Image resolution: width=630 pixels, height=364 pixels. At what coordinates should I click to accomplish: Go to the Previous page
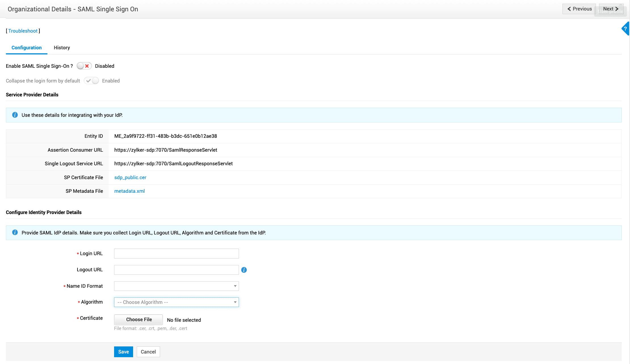(579, 9)
